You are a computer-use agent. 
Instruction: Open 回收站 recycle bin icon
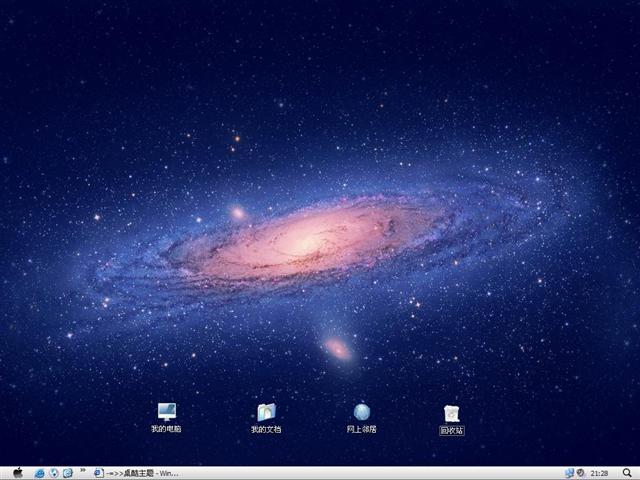452,413
